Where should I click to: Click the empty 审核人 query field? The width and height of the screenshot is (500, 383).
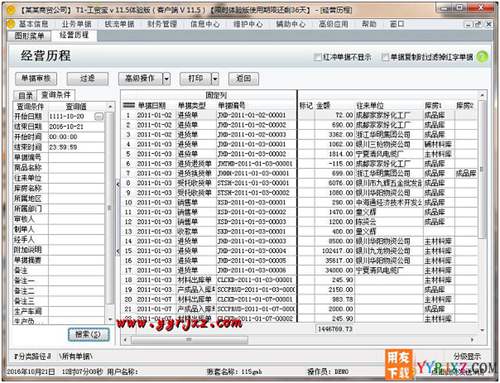coord(76,219)
